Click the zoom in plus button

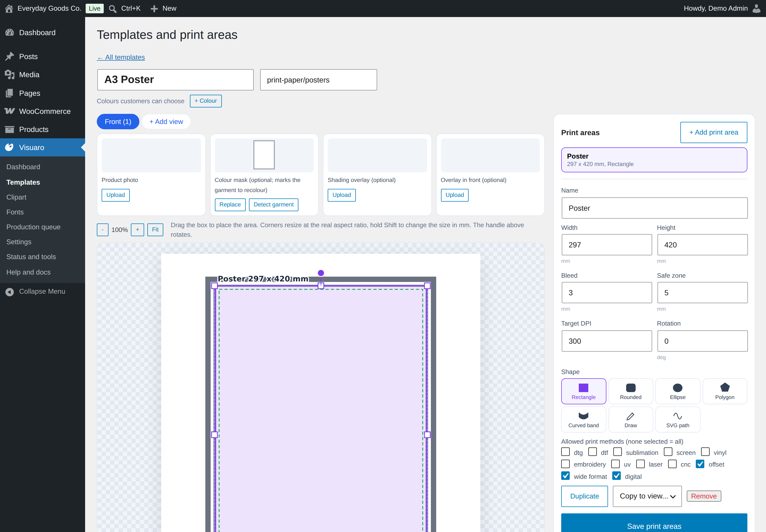tap(137, 230)
